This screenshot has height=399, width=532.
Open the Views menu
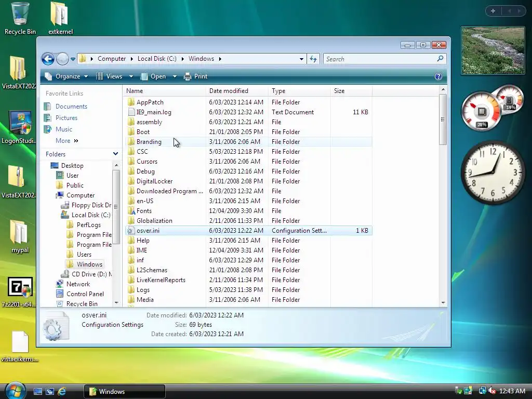tap(110, 76)
